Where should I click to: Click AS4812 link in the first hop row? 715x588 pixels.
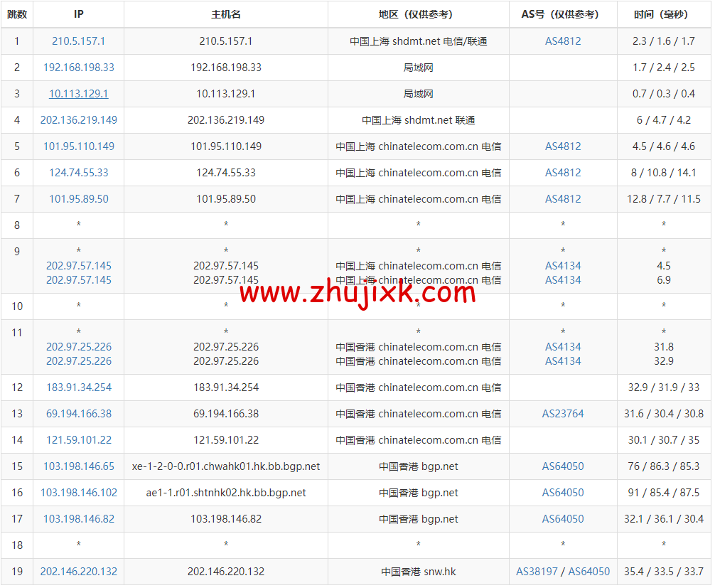tap(563, 41)
